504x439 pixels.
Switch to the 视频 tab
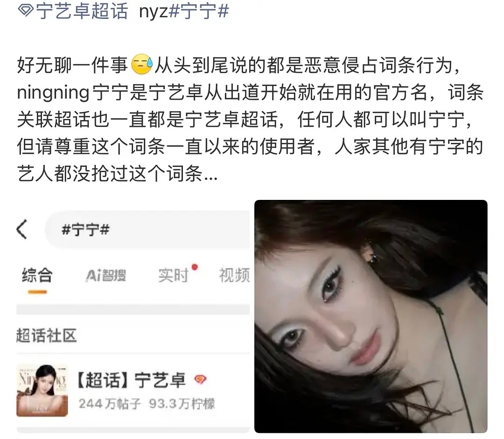click(x=234, y=276)
